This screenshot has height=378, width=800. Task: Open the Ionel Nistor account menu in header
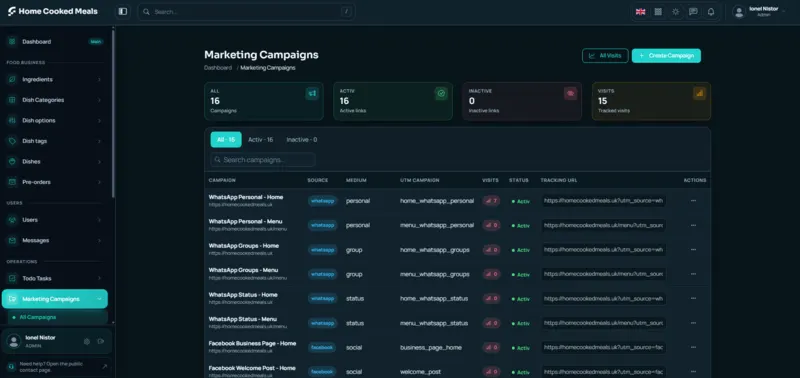click(759, 12)
